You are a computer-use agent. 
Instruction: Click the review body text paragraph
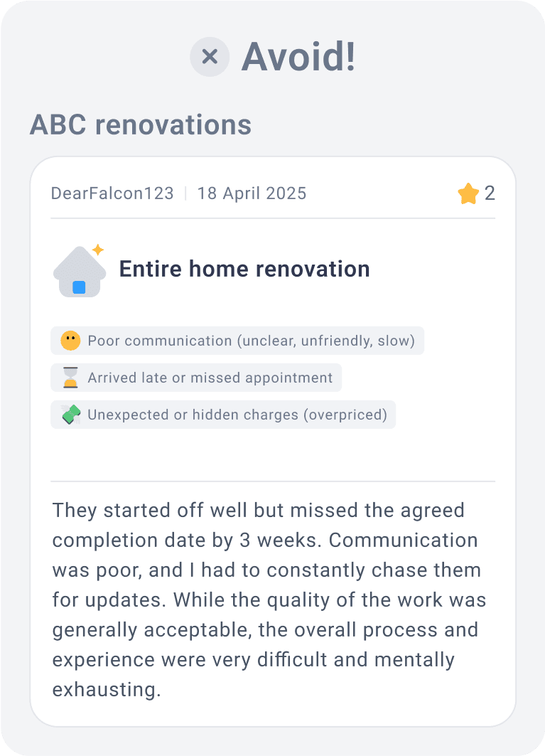[270, 600]
